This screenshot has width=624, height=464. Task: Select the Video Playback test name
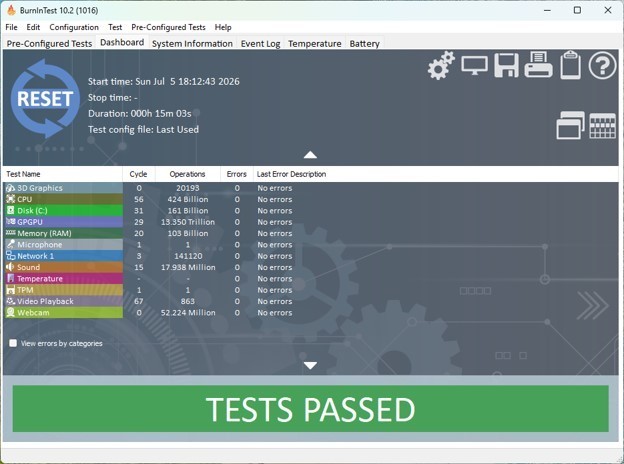point(45,301)
